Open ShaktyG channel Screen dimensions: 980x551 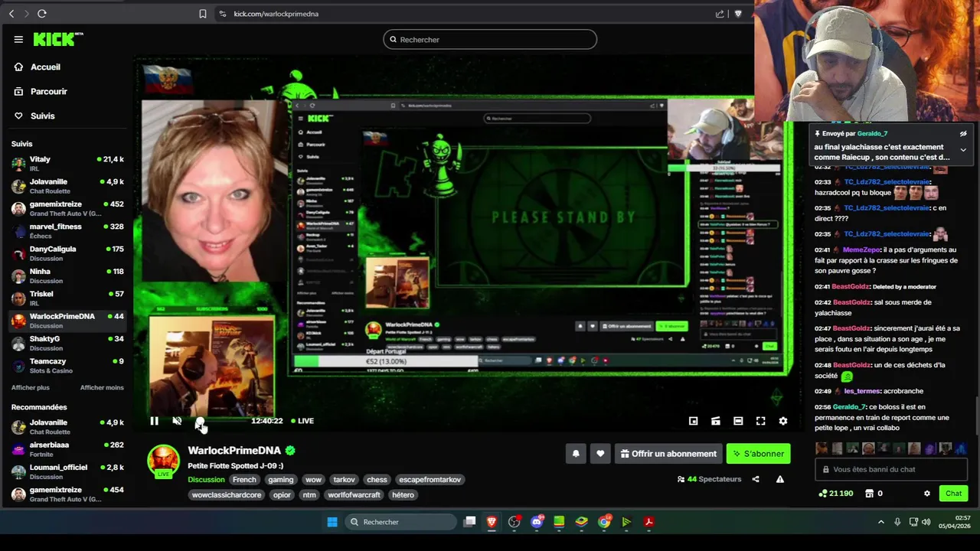click(67, 344)
